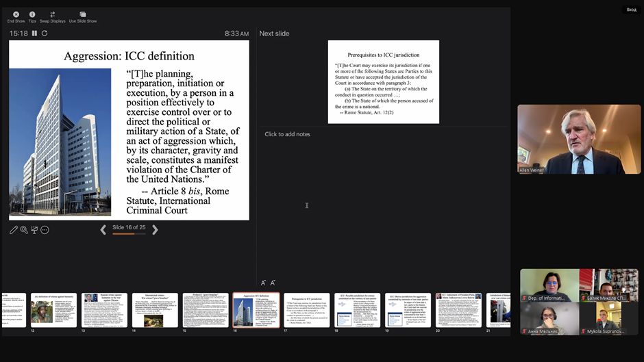Screen dimensions: 644x362
Task: Open the more options ellipsis menu
Action: 45,230
